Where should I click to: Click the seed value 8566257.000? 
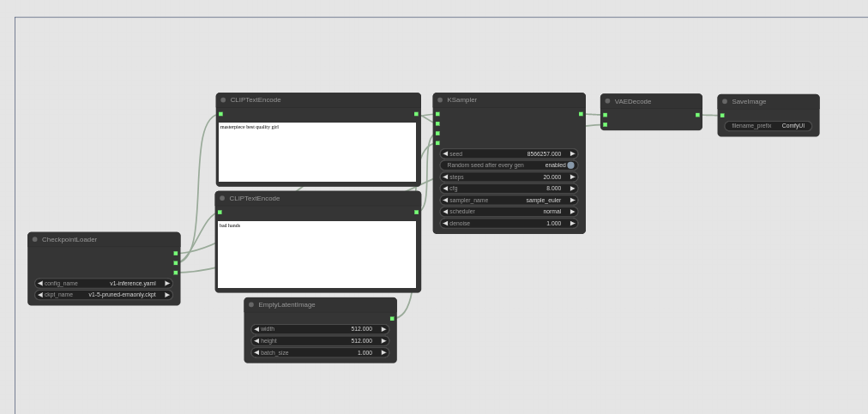click(544, 154)
